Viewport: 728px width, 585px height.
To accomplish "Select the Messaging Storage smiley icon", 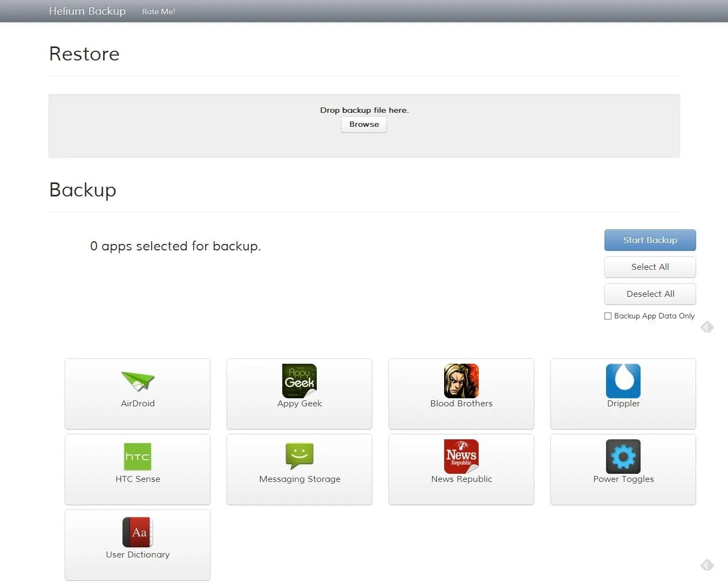I will pyautogui.click(x=300, y=457).
